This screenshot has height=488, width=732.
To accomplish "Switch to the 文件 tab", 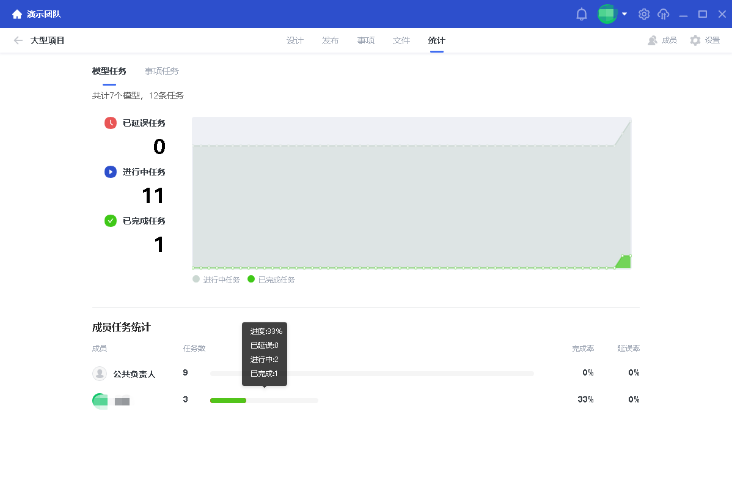I will (401, 41).
